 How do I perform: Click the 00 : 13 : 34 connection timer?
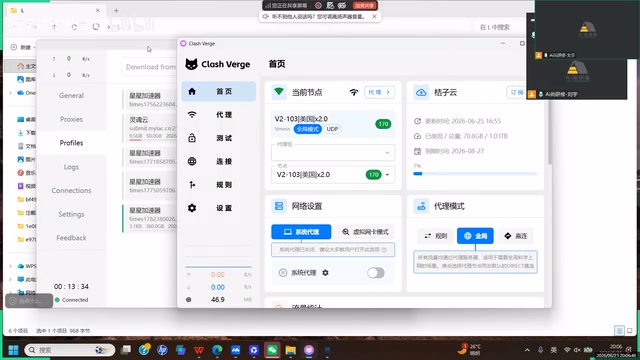pyautogui.click(x=71, y=287)
